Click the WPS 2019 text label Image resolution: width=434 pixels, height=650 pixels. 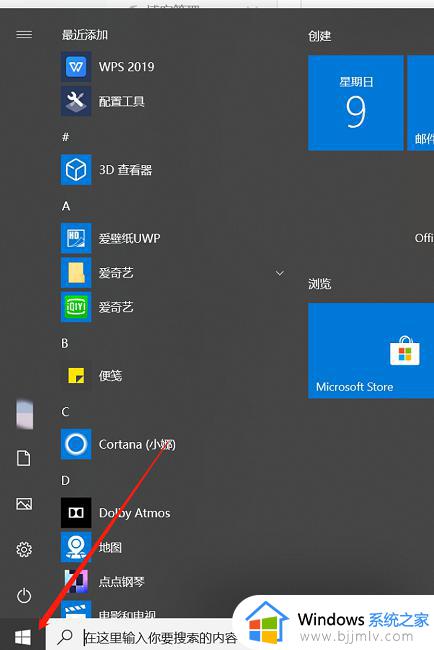[126, 67]
